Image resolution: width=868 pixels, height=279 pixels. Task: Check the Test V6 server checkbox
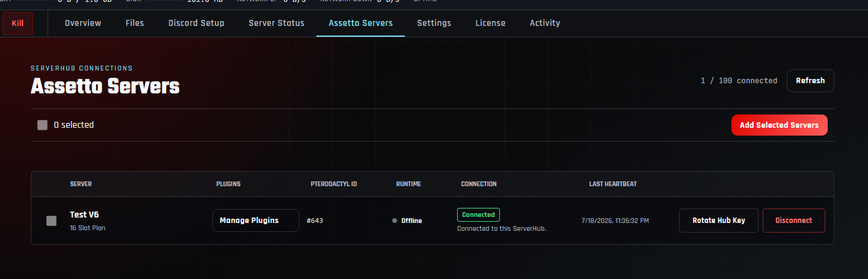tap(52, 221)
